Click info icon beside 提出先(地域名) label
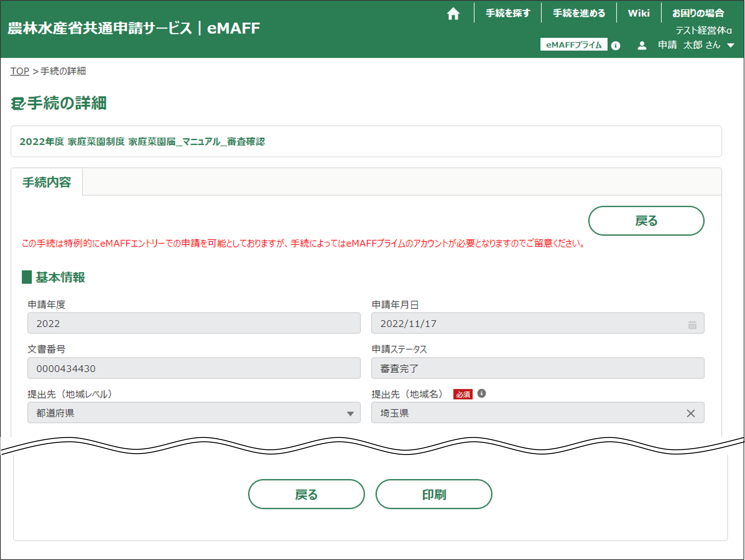The width and height of the screenshot is (745, 560). 482,393
